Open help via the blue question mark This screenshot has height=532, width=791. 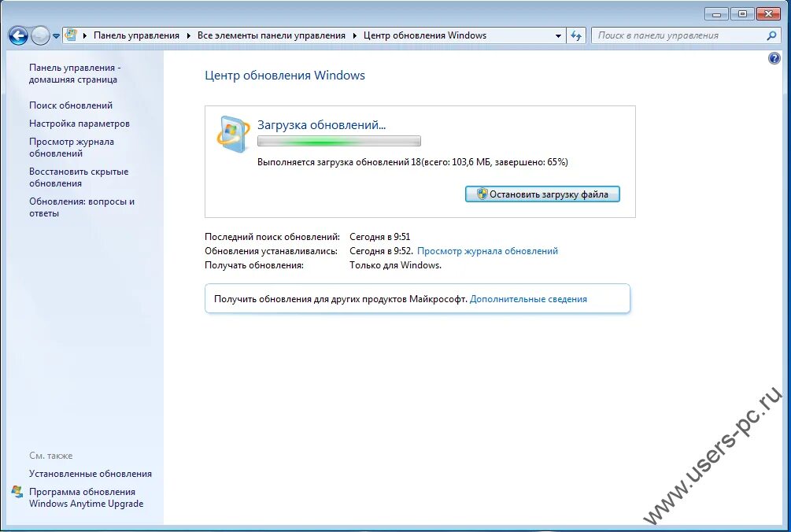(x=774, y=58)
